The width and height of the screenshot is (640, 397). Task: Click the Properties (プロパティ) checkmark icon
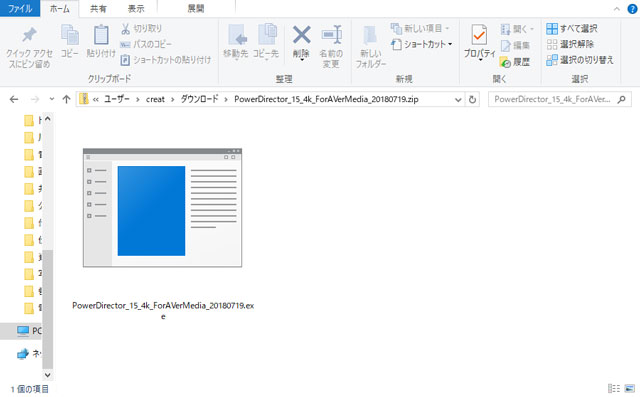click(479, 35)
